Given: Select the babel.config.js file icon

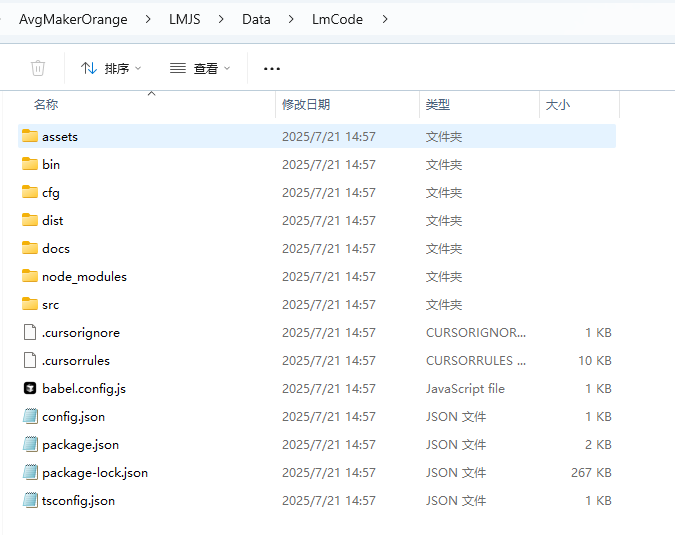Looking at the screenshot, I should tap(30, 388).
